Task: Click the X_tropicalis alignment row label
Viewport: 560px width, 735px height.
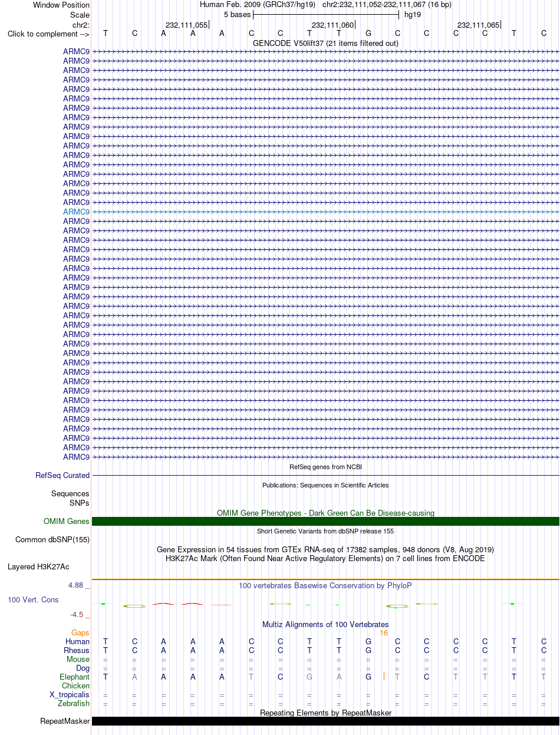Action: [x=70, y=695]
